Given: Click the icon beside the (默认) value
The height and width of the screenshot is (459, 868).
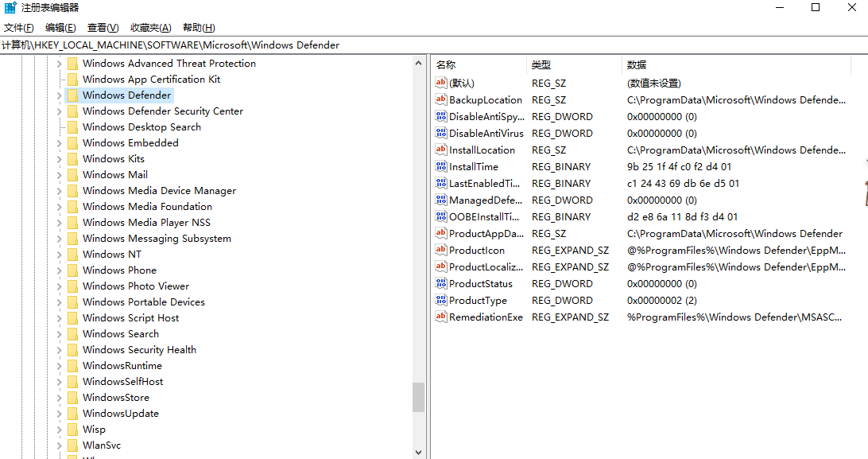Looking at the screenshot, I should (440, 83).
